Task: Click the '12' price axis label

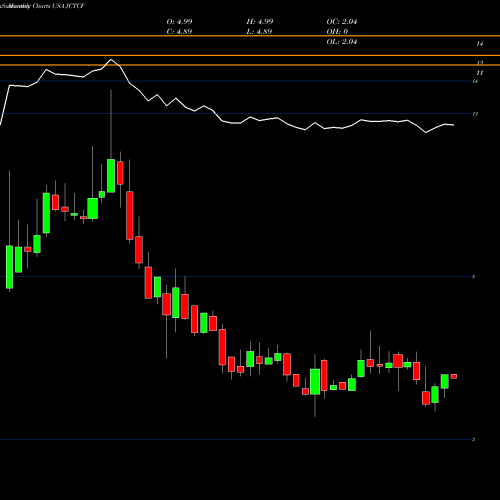Action: point(480,63)
